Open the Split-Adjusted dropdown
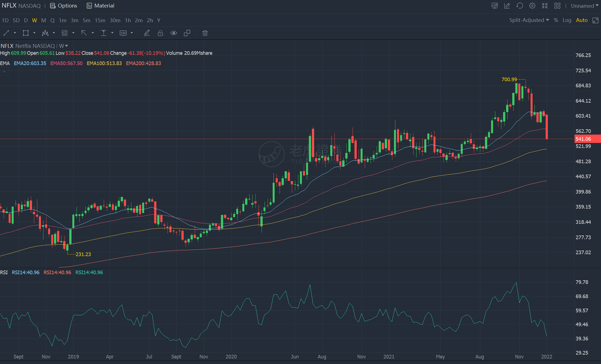This screenshot has height=364, width=601. (x=529, y=20)
